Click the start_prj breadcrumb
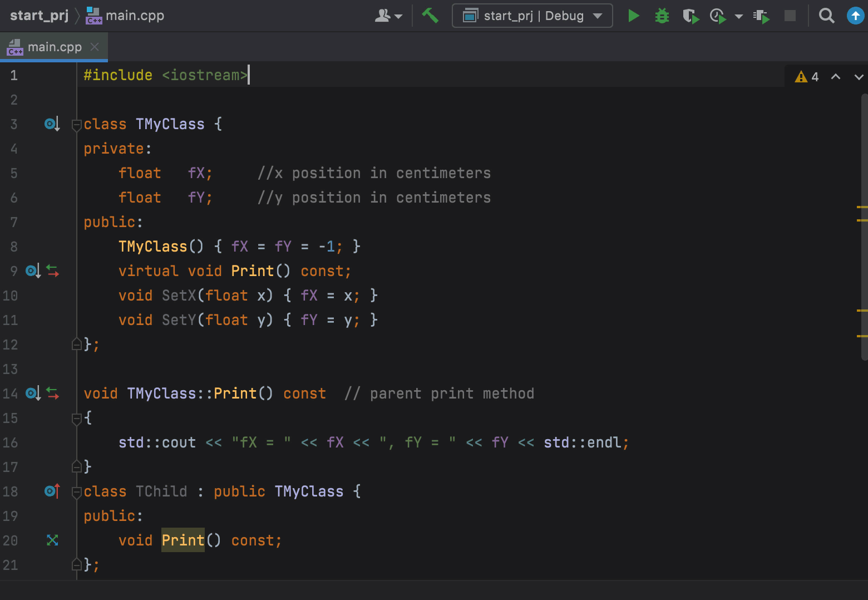Viewport: 868px width, 600px height. pos(39,16)
